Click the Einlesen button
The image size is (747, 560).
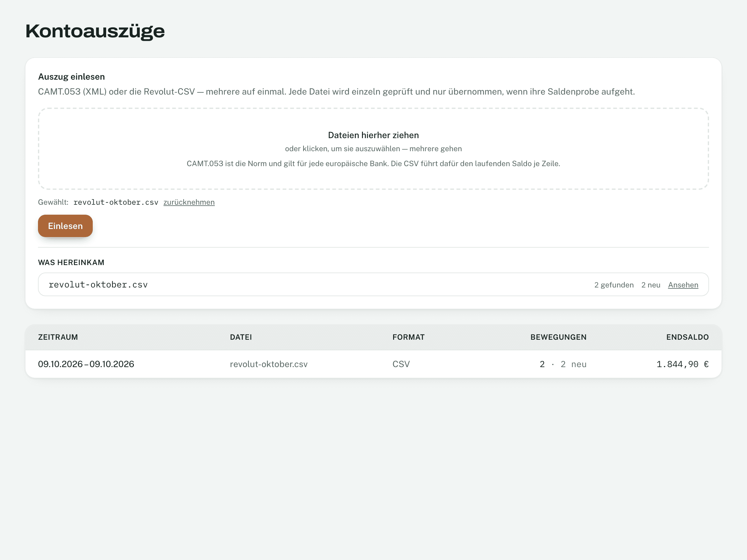point(65,226)
